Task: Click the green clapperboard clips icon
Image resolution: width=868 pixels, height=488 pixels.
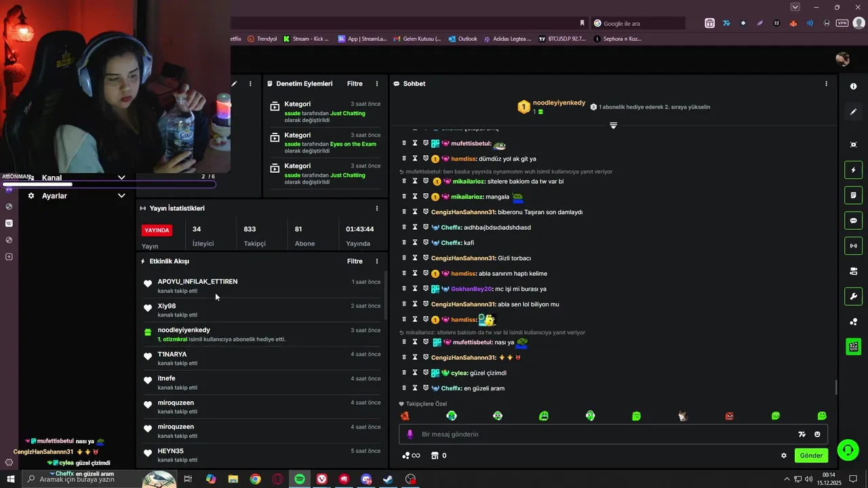Action: pos(853,347)
